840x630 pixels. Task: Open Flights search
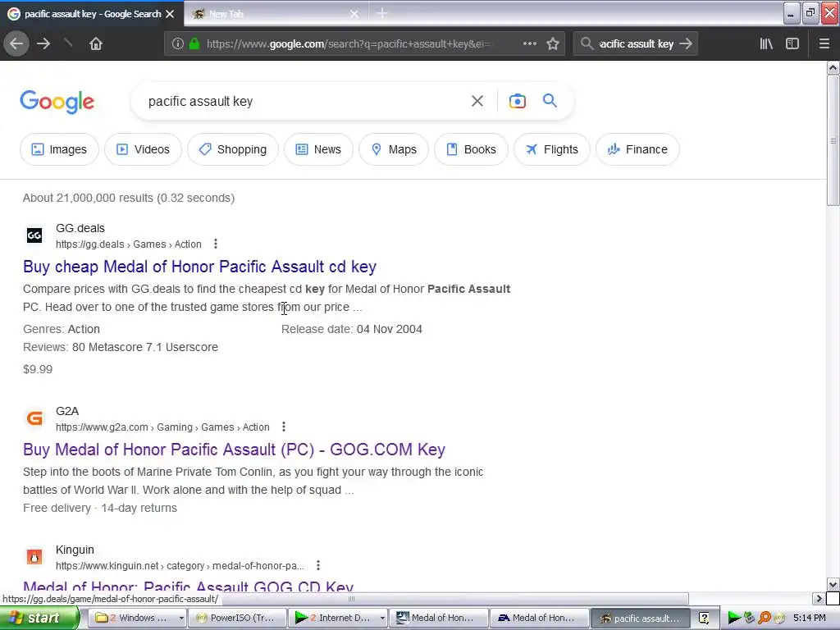tap(552, 149)
